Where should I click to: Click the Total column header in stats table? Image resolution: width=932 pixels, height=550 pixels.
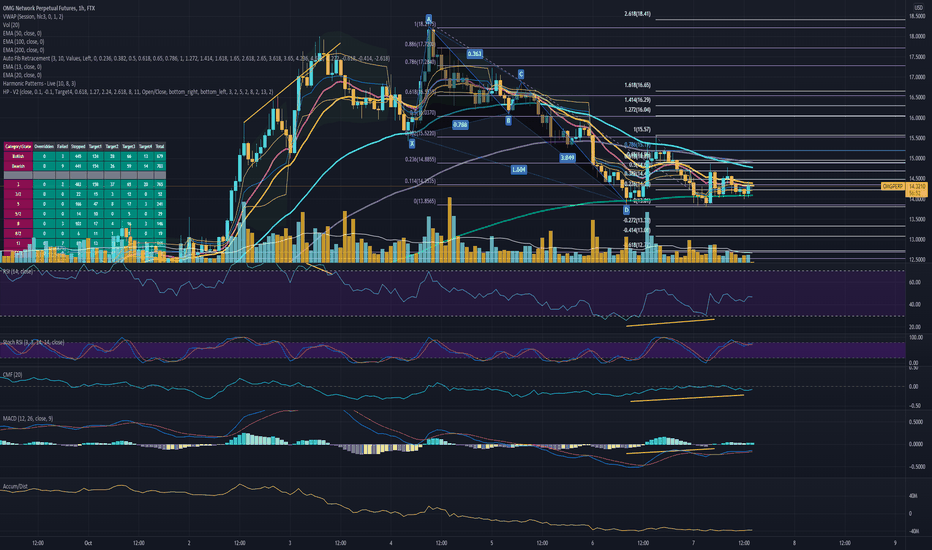point(160,146)
